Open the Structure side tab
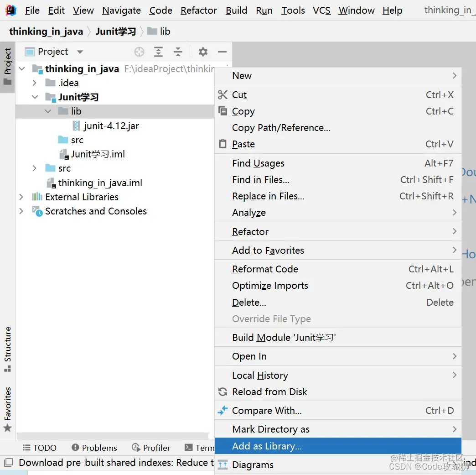 8,349
